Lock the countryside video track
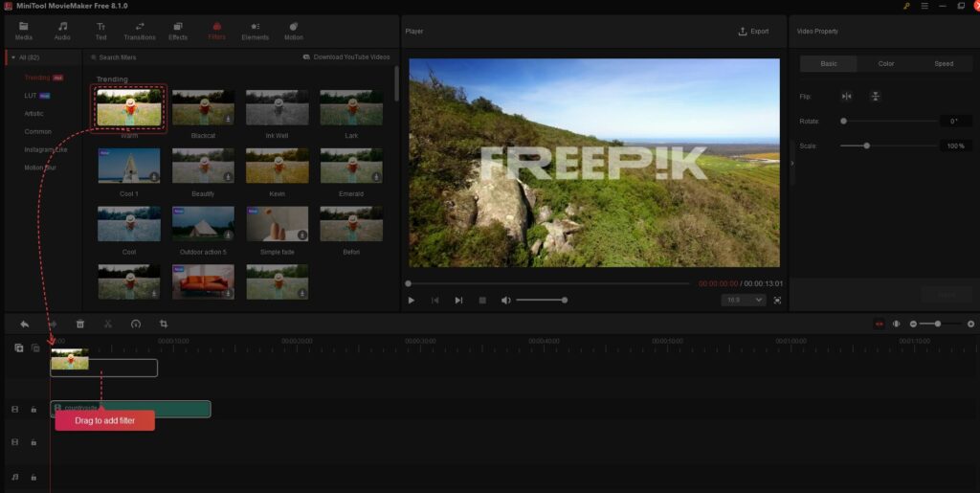This screenshot has height=493, width=980. click(x=33, y=410)
